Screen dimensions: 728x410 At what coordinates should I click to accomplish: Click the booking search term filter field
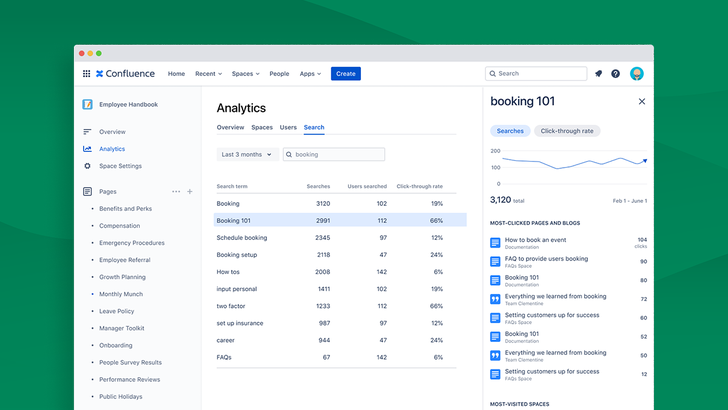(334, 155)
